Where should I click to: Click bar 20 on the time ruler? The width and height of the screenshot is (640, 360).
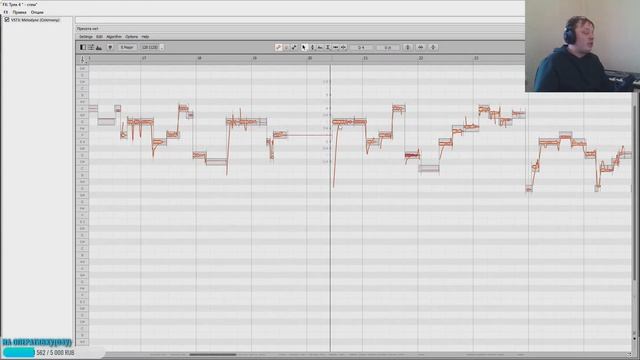coord(310,58)
